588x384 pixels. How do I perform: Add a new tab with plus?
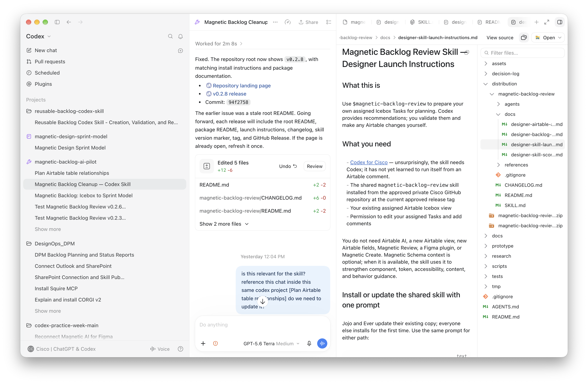point(536,22)
